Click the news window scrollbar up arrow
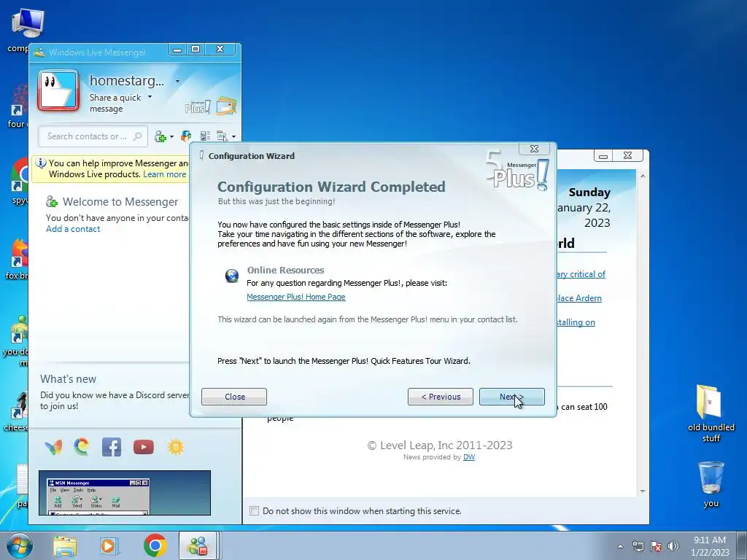 coord(643,176)
